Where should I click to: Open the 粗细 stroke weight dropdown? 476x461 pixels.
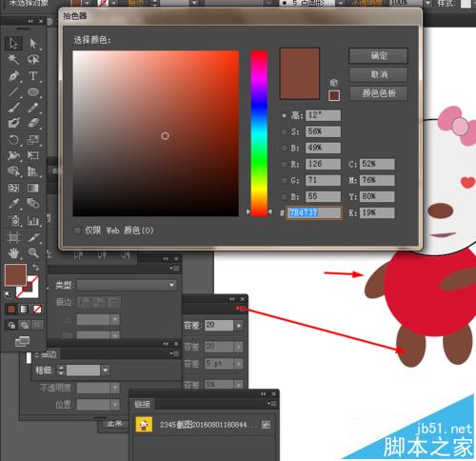pyautogui.click(x=105, y=371)
